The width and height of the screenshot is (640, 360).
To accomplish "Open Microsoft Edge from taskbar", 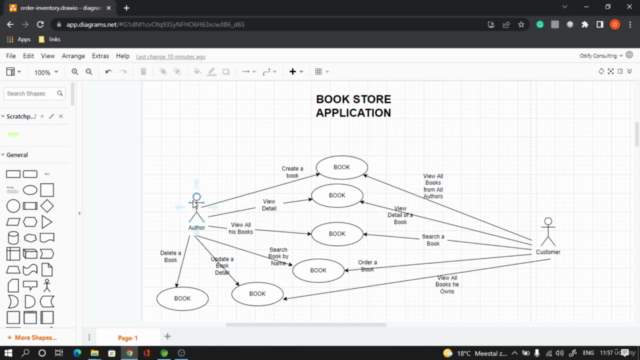I will pos(77,353).
